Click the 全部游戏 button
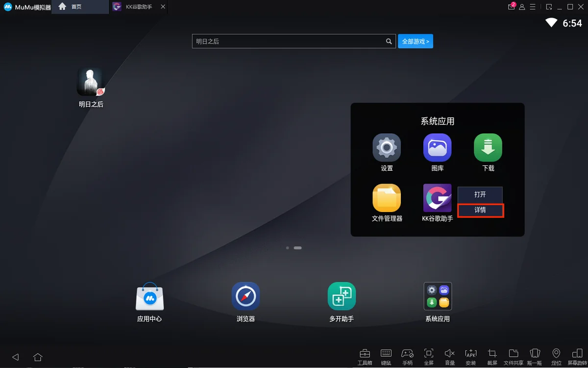This screenshot has width=588, height=368. click(416, 42)
